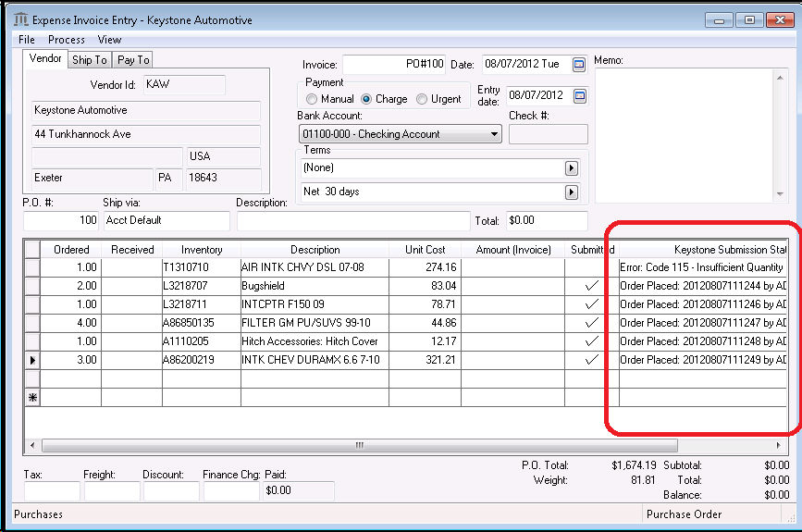Toggle Submitted checkmark for Bugshield row
Viewport: 802px width, 532px height.
click(x=592, y=286)
